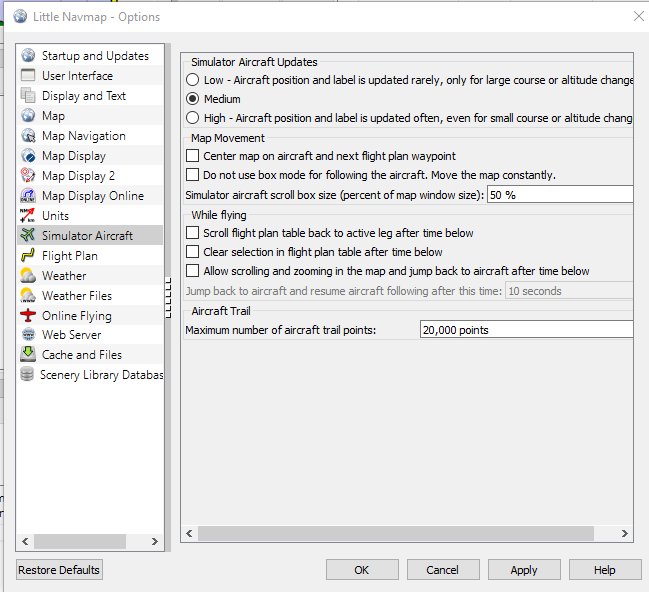The image size is (649, 592).
Task: Click the green Simulator Aircraft plane icon
Action: click(x=28, y=235)
